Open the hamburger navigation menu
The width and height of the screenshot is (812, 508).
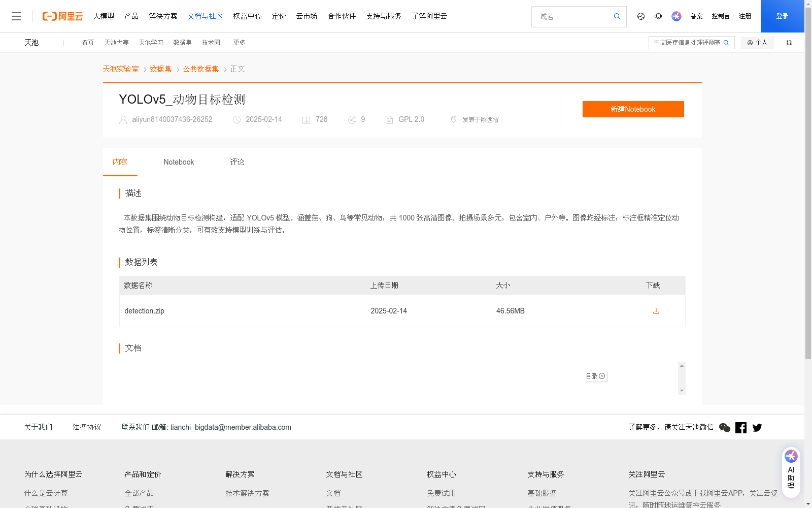click(x=16, y=16)
